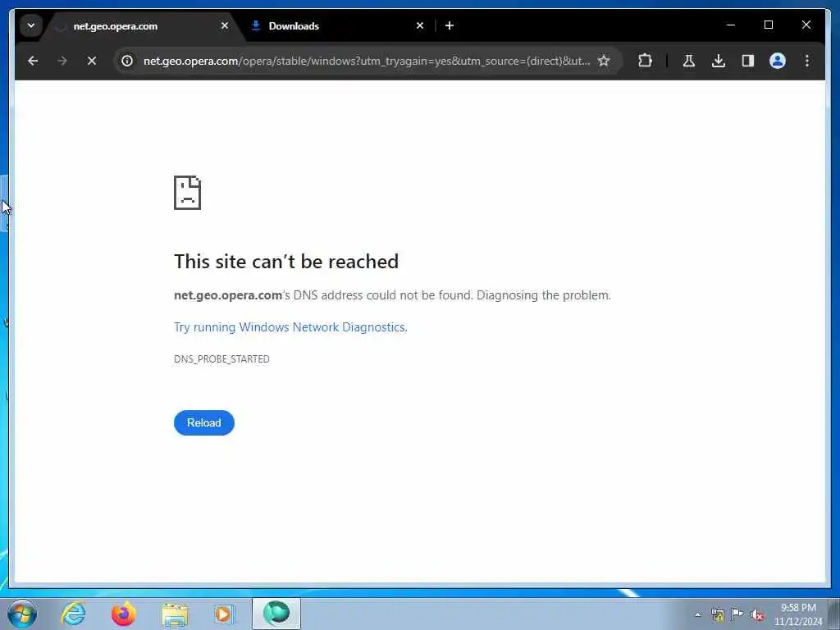Click the forward navigation arrow

pyautogui.click(x=62, y=61)
